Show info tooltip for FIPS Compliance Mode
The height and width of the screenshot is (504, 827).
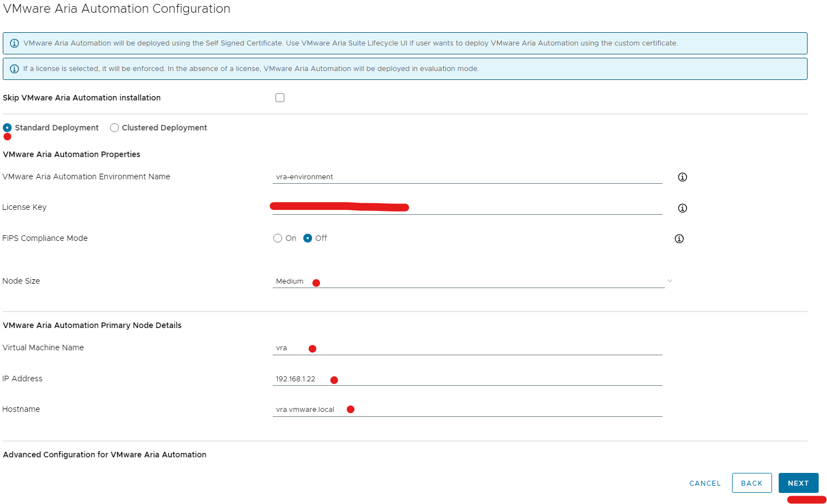click(x=679, y=239)
